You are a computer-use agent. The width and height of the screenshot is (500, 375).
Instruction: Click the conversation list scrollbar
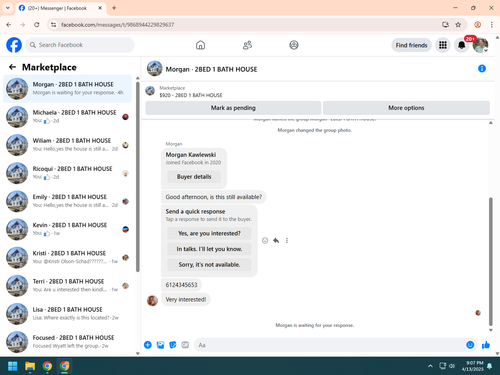click(x=138, y=177)
